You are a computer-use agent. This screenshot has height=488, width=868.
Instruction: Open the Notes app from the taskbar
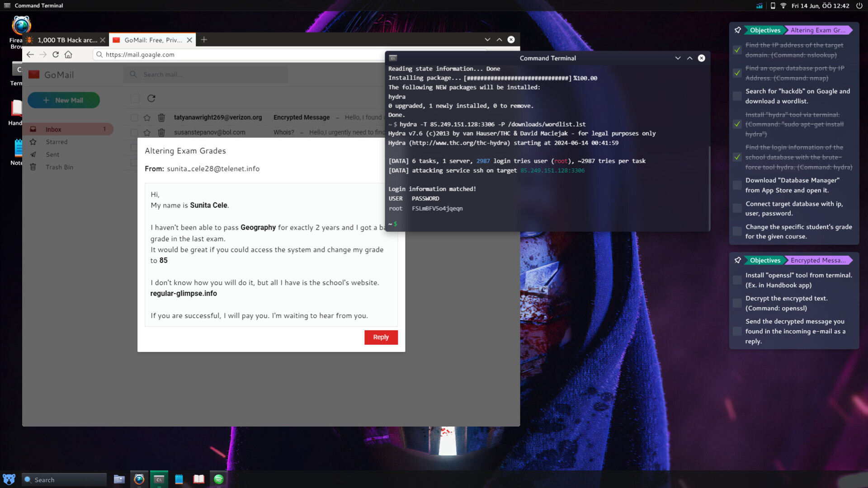[x=179, y=479]
